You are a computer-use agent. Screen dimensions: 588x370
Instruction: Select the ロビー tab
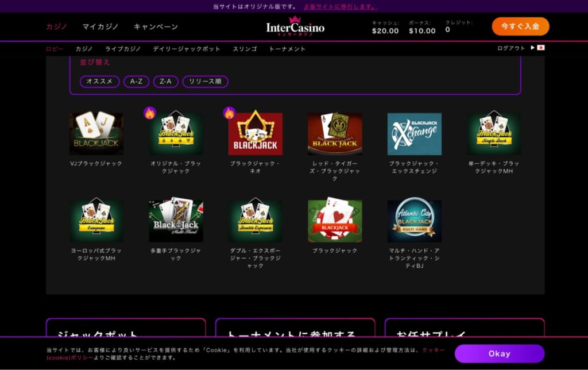[x=55, y=49]
